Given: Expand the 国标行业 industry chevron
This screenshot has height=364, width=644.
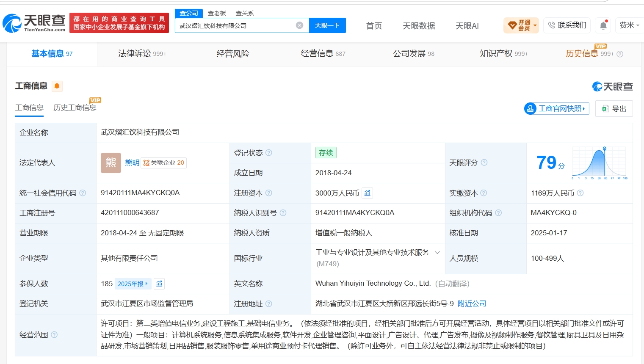Looking at the screenshot, I should pyautogui.click(x=437, y=253).
